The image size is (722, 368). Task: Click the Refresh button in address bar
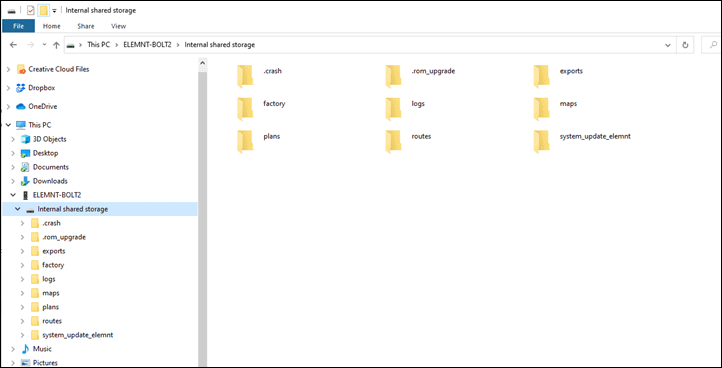(685, 45)
